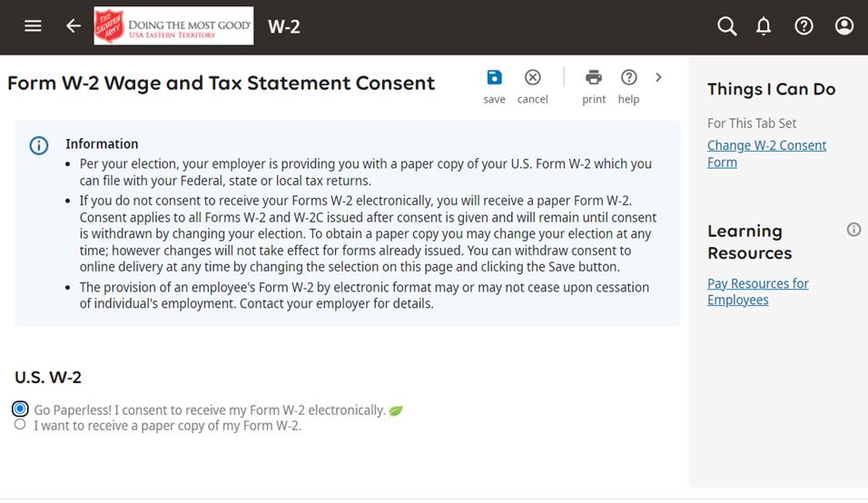This screenshot has height=503, width=868.
Task: Click the blue Information notice icon
Action: (x=39, y=145)
